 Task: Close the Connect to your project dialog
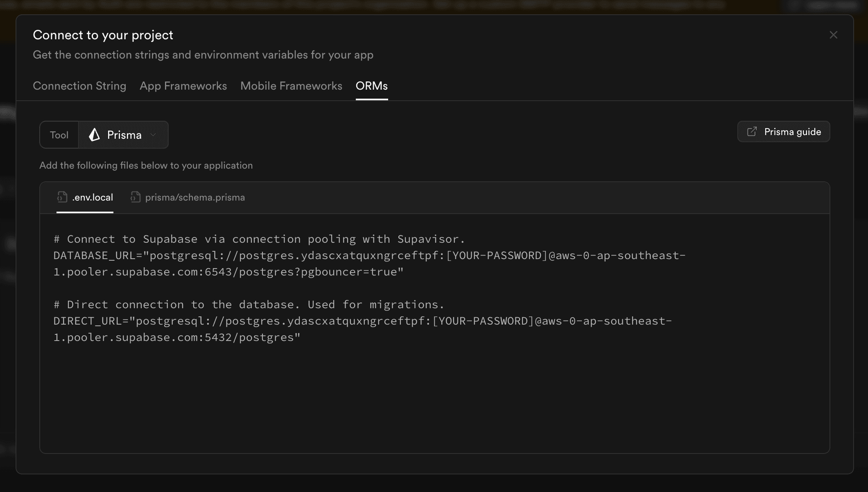point(833,35)
